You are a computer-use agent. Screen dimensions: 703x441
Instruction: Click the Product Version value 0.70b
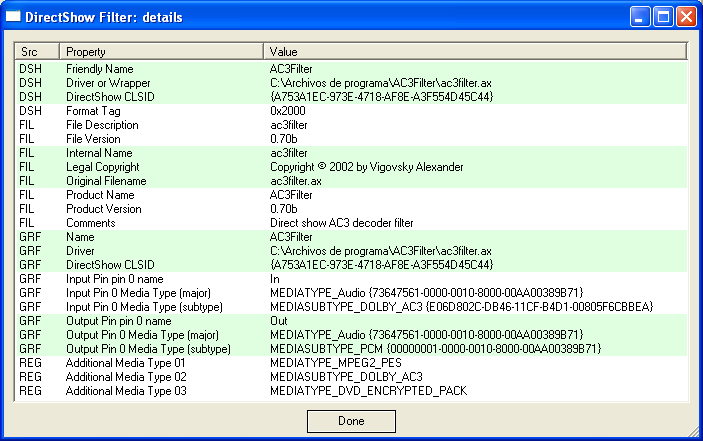click(283, 209)
